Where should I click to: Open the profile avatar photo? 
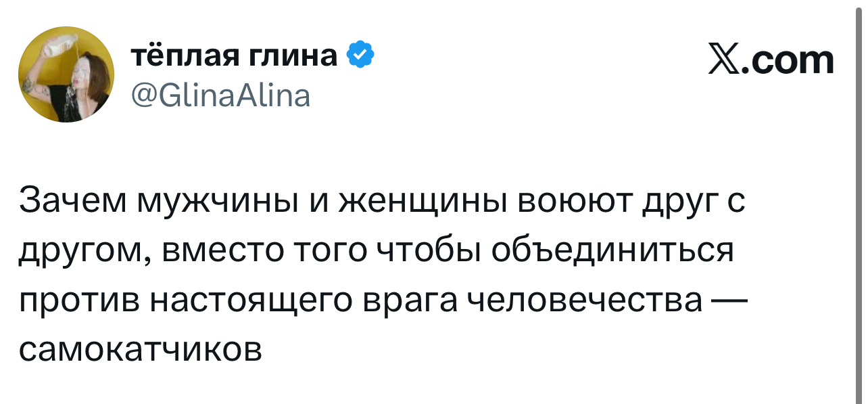pos(66,76)
